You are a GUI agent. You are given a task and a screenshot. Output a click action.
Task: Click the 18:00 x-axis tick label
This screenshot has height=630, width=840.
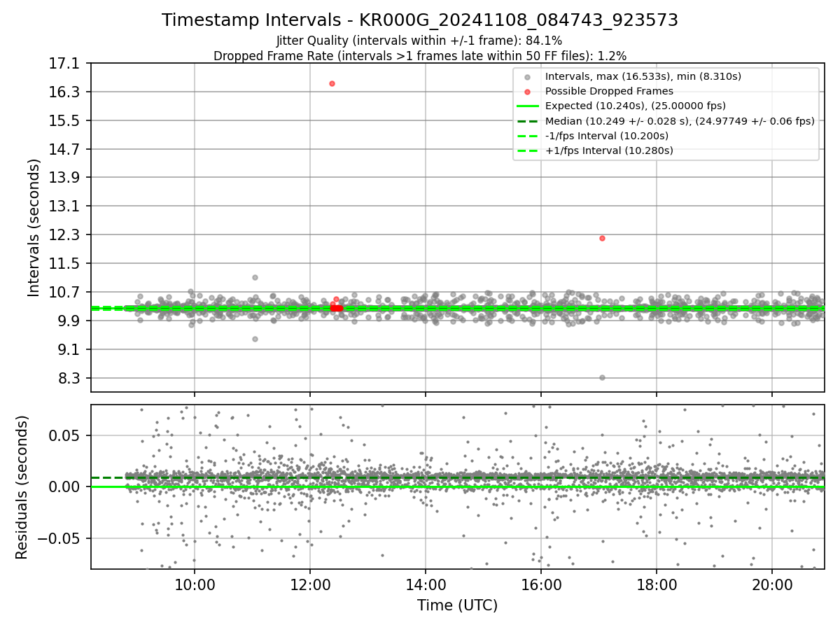657,585
